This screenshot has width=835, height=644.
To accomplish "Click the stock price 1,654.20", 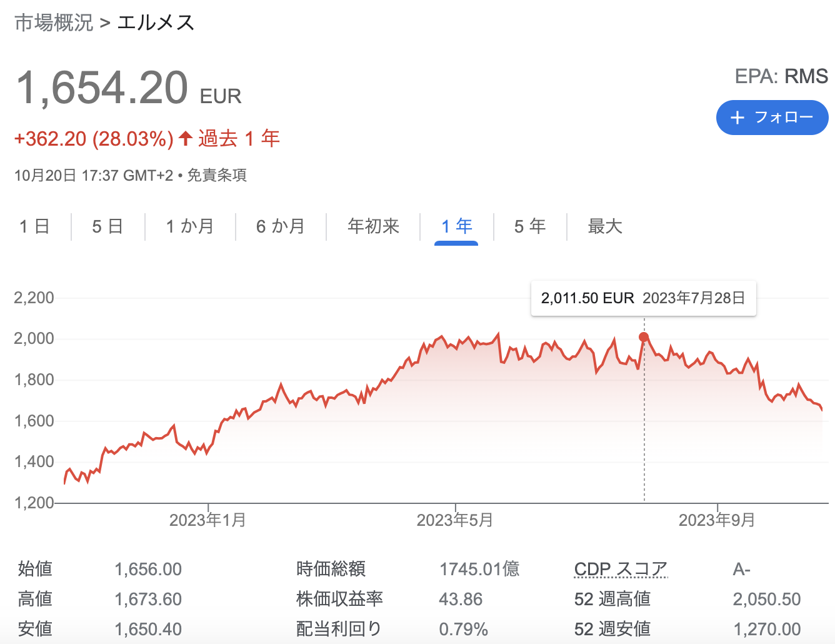I will [102, 88].
